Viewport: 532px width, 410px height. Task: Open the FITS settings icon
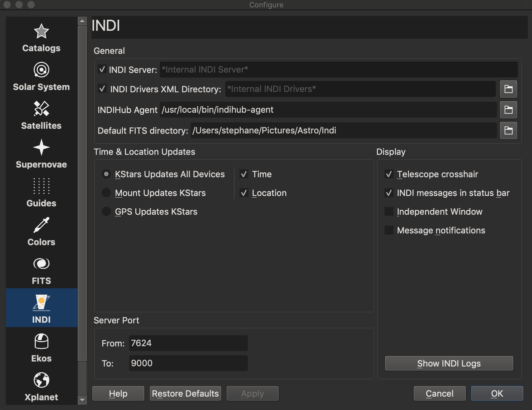(41, 264)
